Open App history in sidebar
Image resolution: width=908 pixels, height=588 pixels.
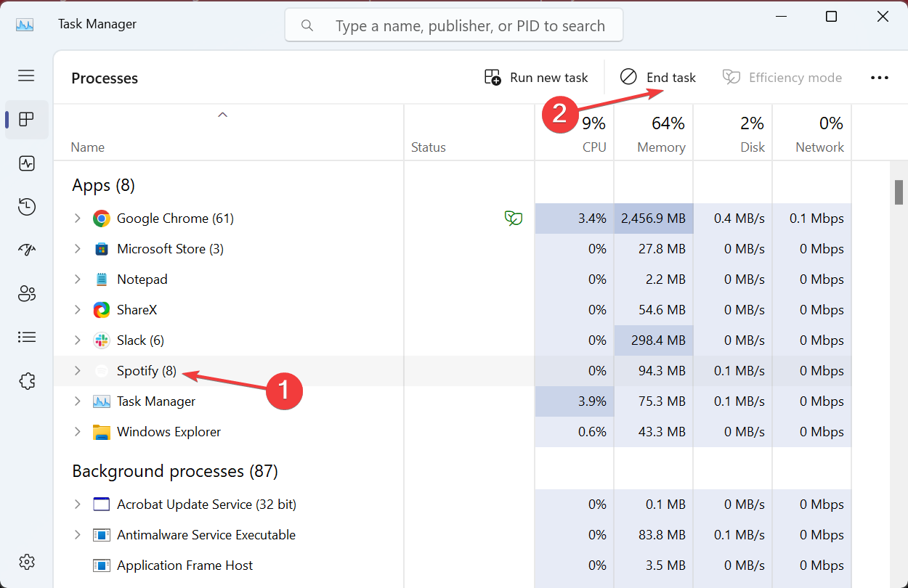pyautogui.click(x=27, y=207)
